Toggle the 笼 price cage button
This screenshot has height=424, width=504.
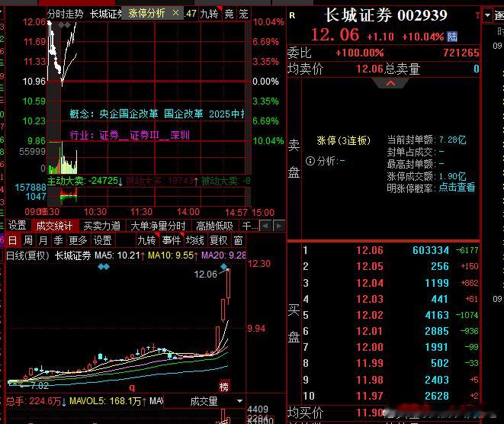[x=243, y=14]
